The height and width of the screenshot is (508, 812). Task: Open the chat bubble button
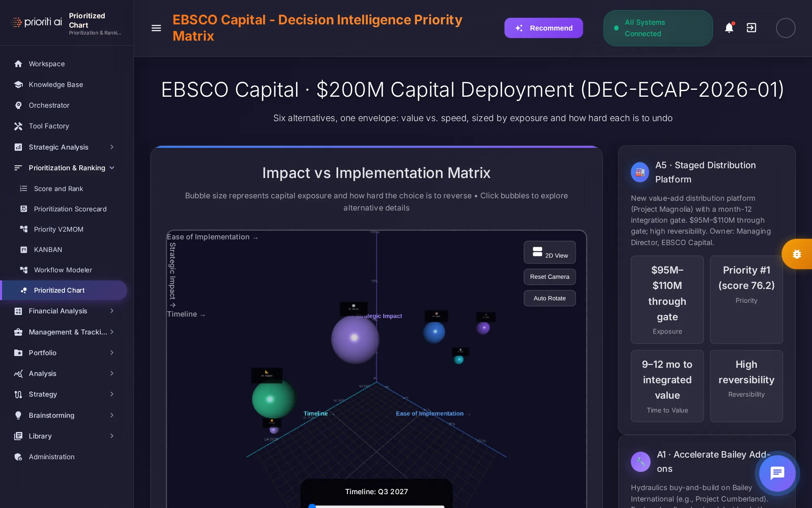click(x=777, y=473)
